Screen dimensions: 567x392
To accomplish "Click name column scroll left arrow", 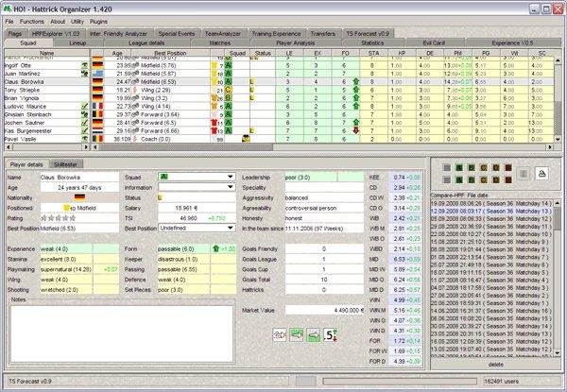I will click(x=8, y=147).
